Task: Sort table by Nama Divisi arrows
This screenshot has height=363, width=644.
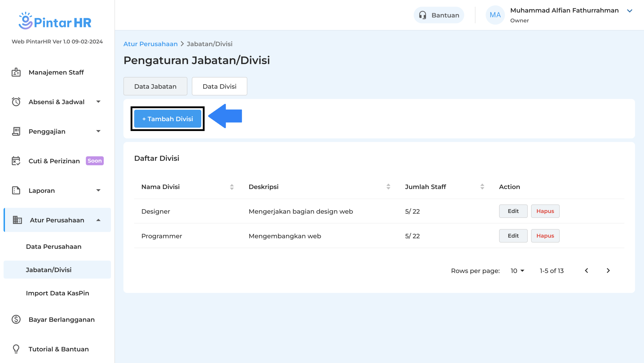Action: (232, 187)
